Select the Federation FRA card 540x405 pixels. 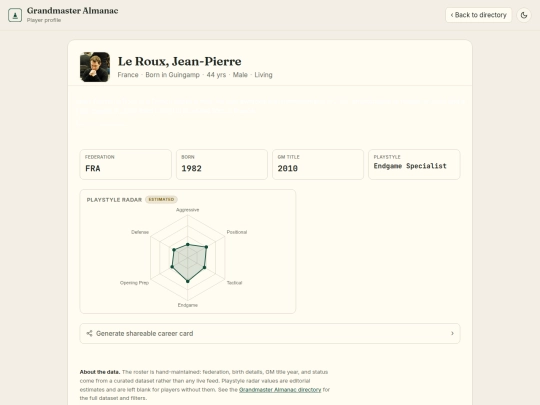(x=125, y=164)
